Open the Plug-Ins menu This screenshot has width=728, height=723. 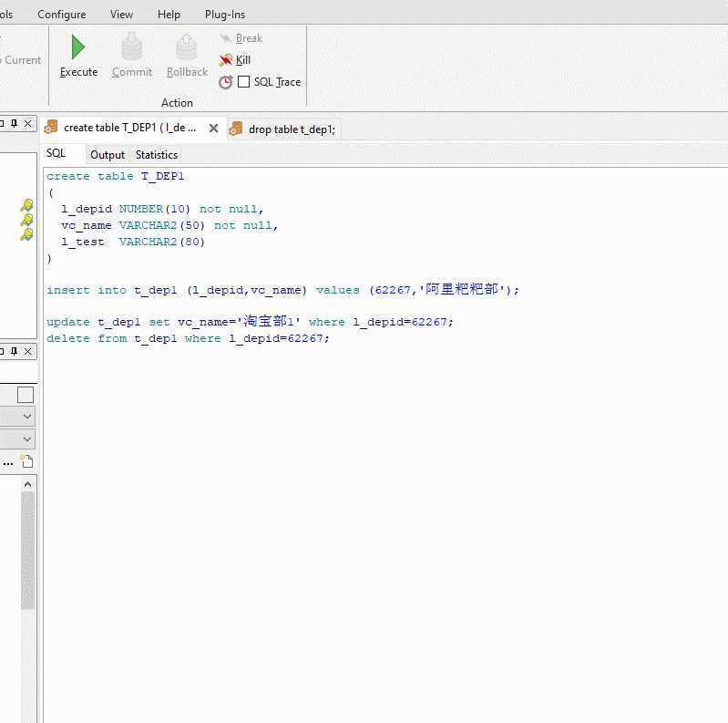coord(225,15)
